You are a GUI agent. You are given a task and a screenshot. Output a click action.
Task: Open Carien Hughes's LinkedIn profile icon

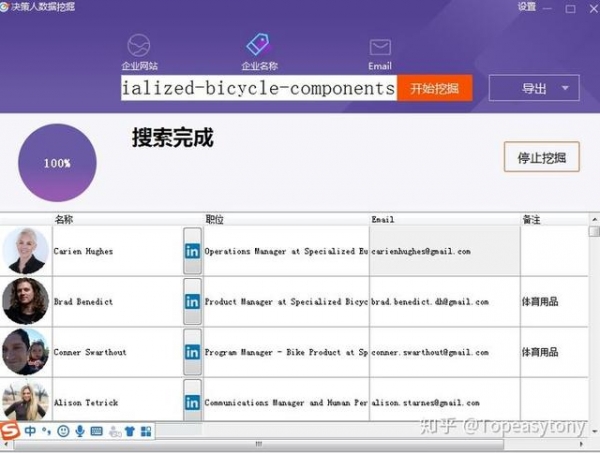pos(192,252)
